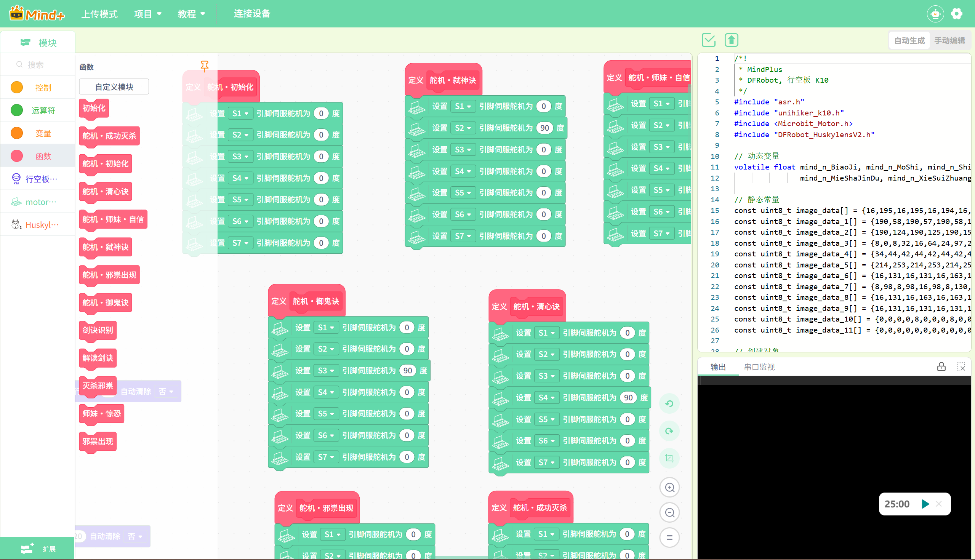Open the settings gear icon
This screenshot has width=975, height=560.
(x=957, y=14)
